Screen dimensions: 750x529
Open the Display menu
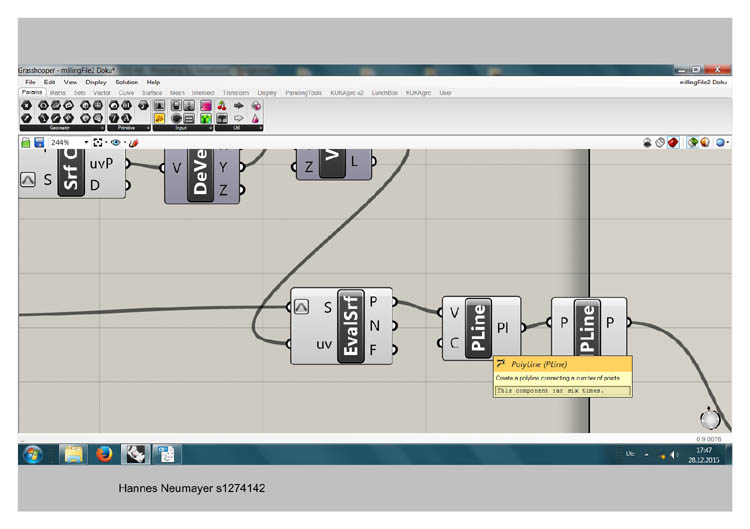point(96,82)
